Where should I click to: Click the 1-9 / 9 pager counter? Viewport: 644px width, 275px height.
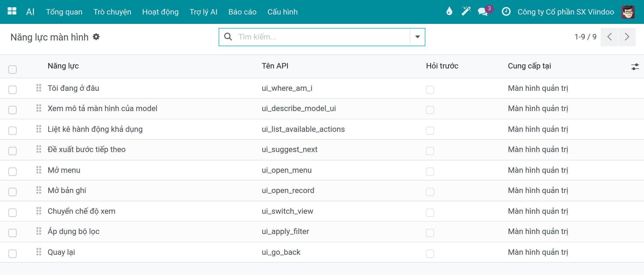[x=586, y=37]
